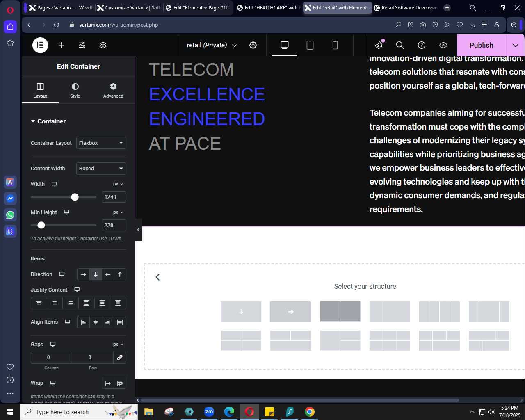Set Align Items to end
This screenshot has height=420, width=525.
[x=107, y=322]
